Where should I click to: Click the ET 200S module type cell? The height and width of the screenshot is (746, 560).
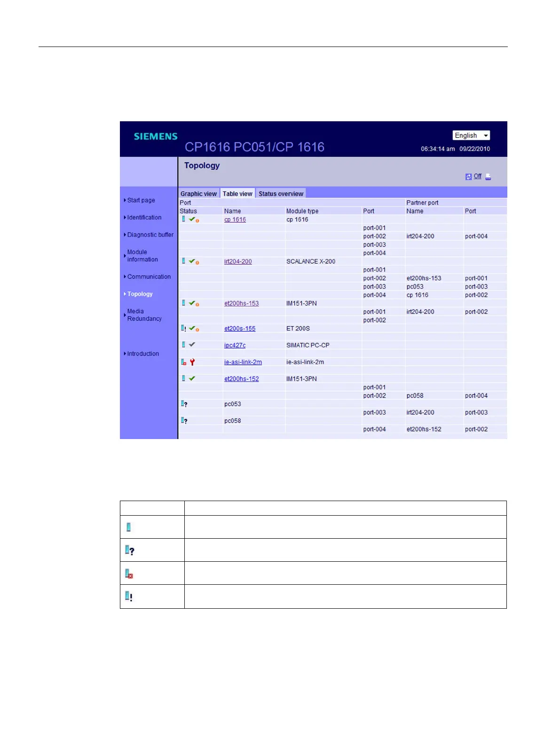click(x=298, y=329)
